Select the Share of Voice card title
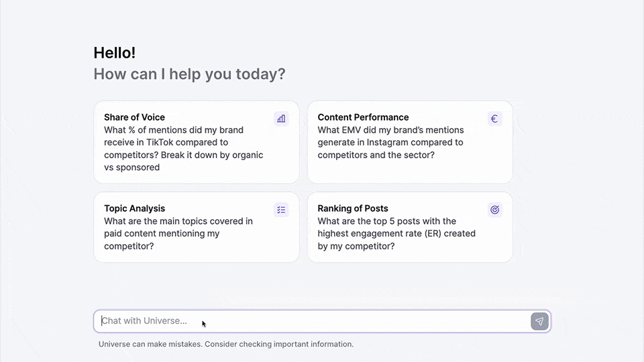Screen dimensions: 644x362 [134, 117]
